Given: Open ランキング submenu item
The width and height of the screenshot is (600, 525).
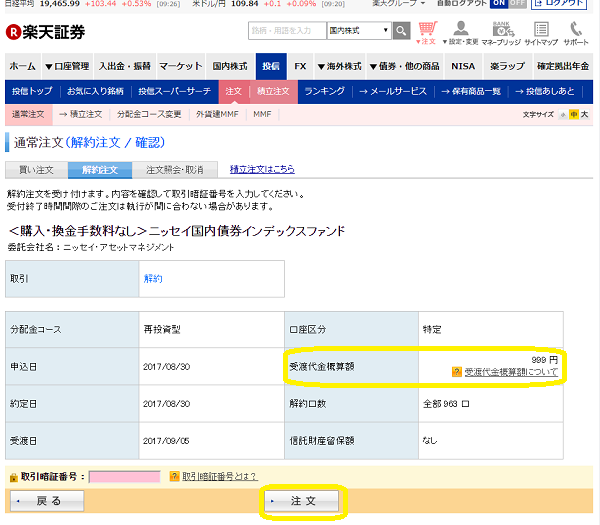Looking at the screenshot, I should 324,91.
